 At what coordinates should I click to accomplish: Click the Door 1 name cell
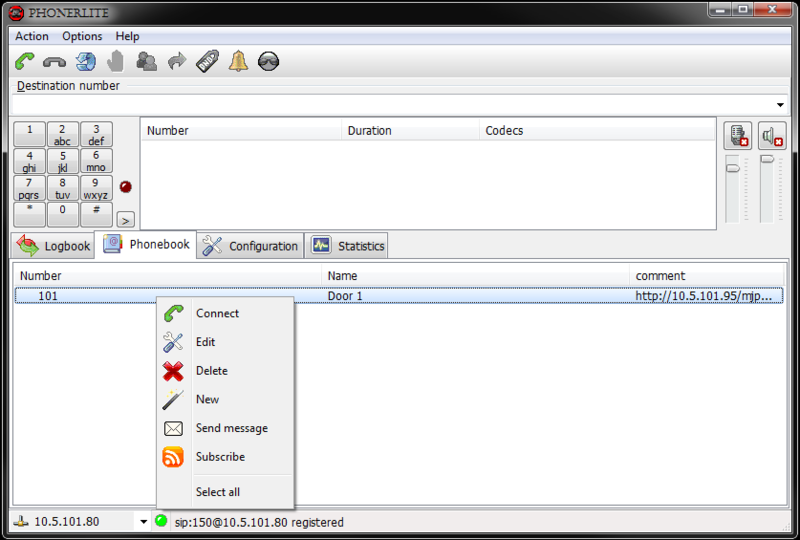pyautogui.click(x=345, y=296)
